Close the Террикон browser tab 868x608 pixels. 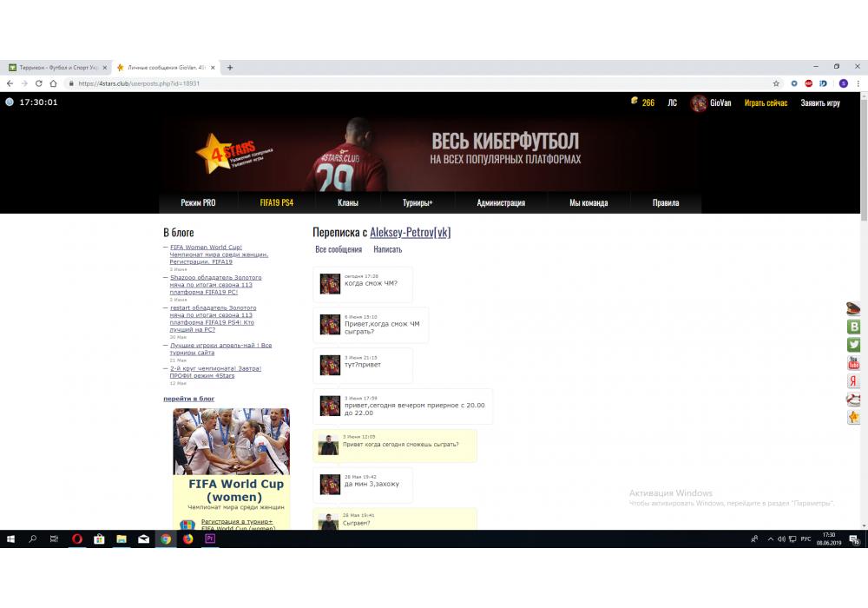(105, 68)
